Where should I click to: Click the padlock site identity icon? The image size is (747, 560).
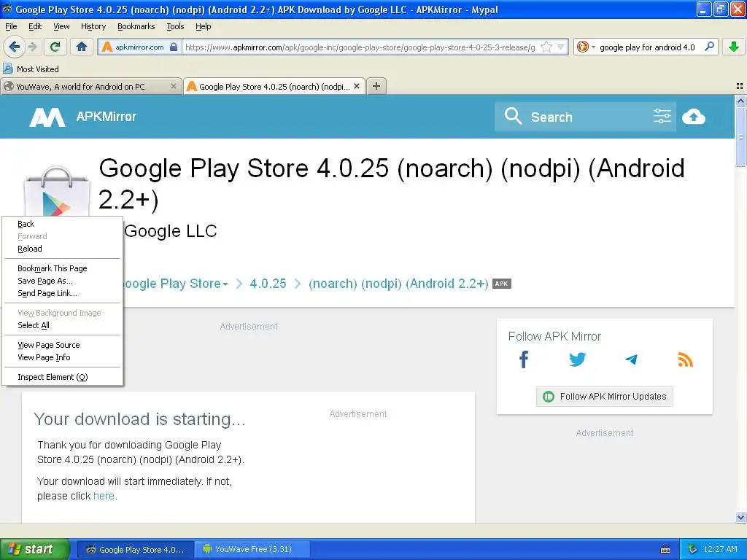coord(174,47)
